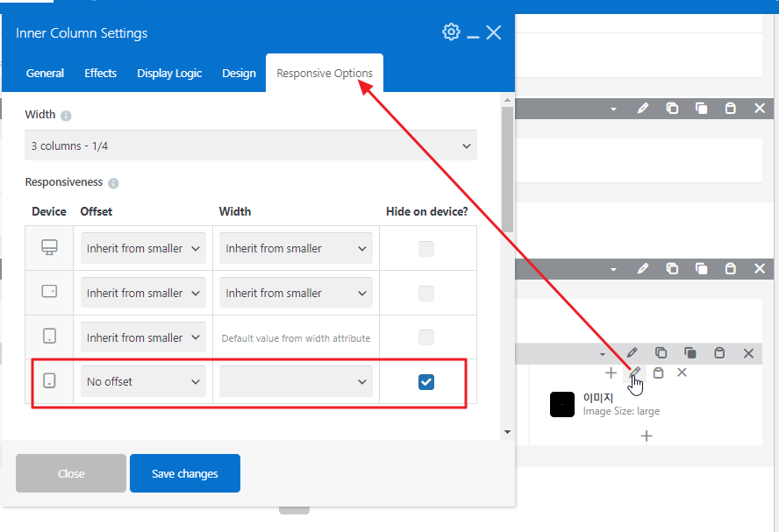
Task: Close Inner Column Settings with the X icon
Action: click(493, 32)
